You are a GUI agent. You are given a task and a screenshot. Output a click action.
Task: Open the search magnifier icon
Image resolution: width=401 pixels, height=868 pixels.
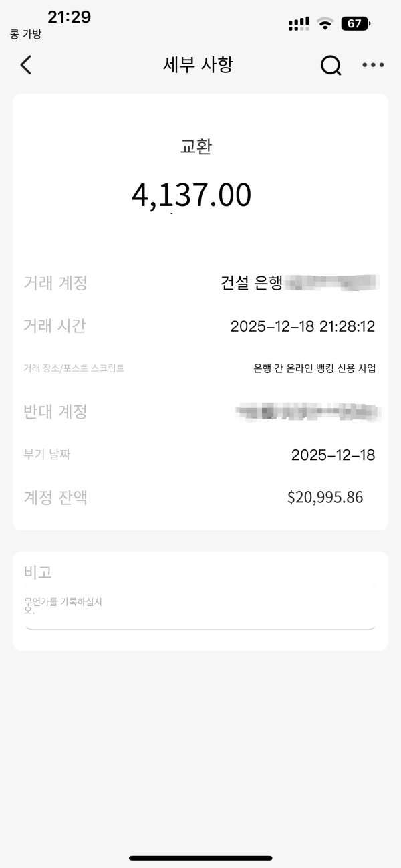tap(331, 65)
